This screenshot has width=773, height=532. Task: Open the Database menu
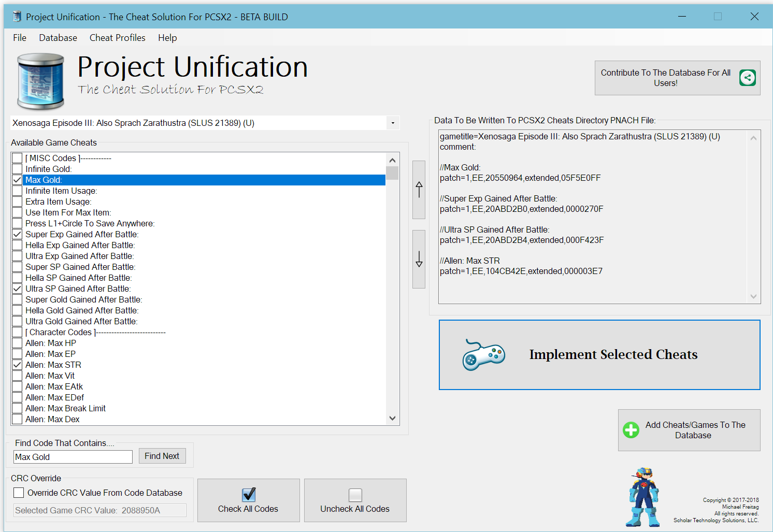pos(58,37)
